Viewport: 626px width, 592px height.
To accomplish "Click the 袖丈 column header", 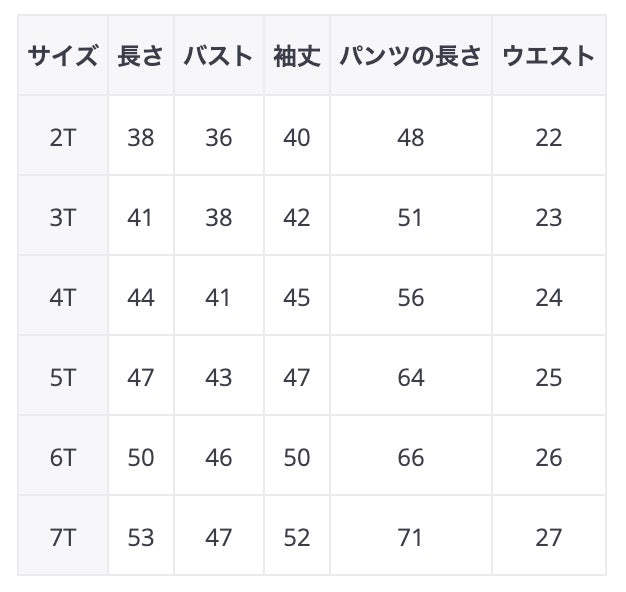I will pos(297,56).
